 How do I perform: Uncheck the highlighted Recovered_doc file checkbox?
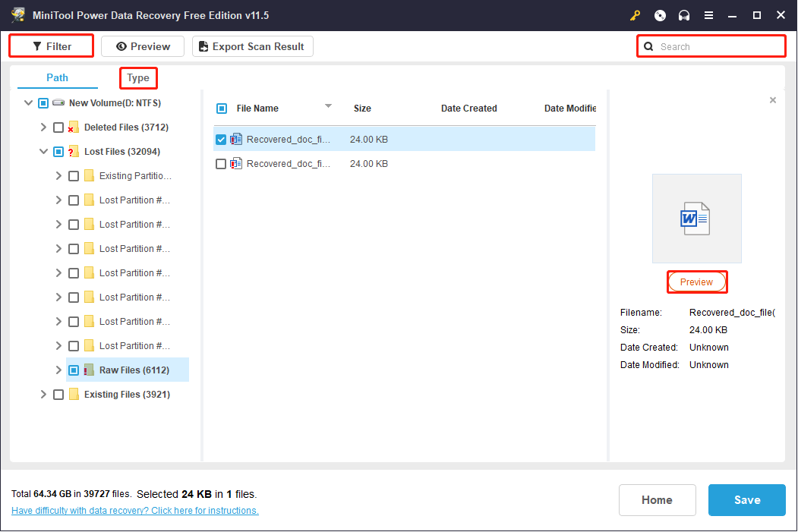(x=221, y=140)
